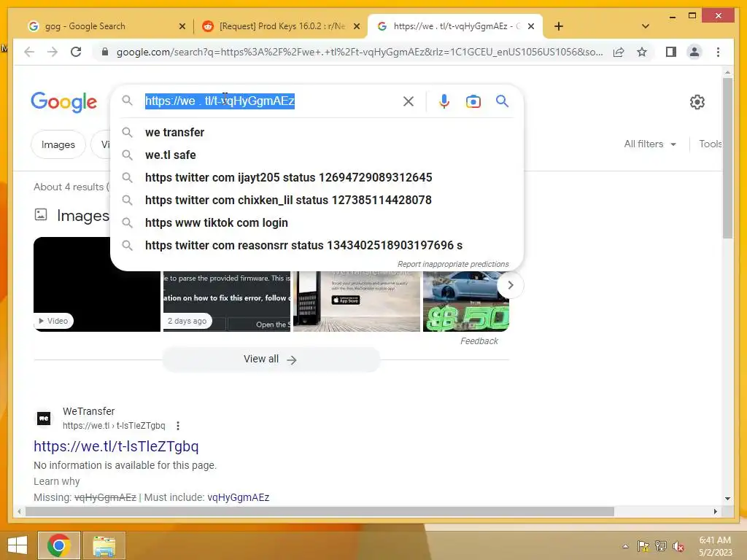Open WeTransfer result options three dots
747x560 pixels.
(178, 426)
